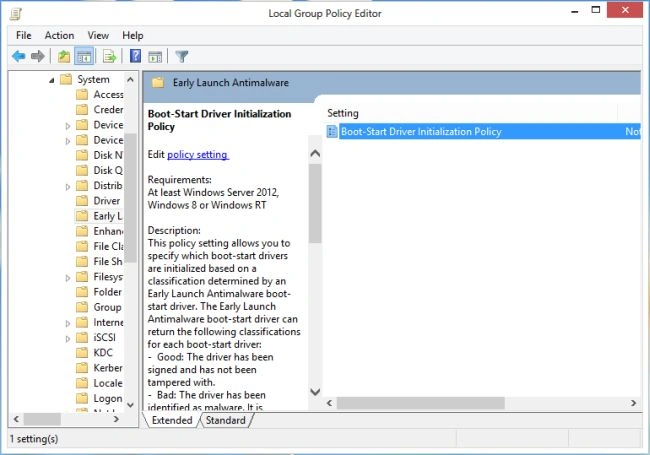Switch to the Standard tab
This screenshot has height=455, width=650.
[x=226, y=420]
